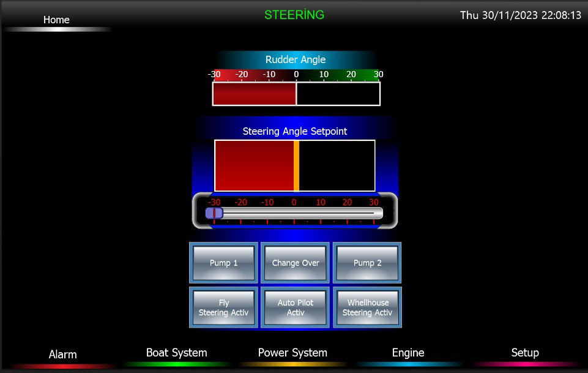Image resolution: width=588 pixels, height=373 pixels.
Task: Click the Rudder Angle bar gauge
Action: 296,94
